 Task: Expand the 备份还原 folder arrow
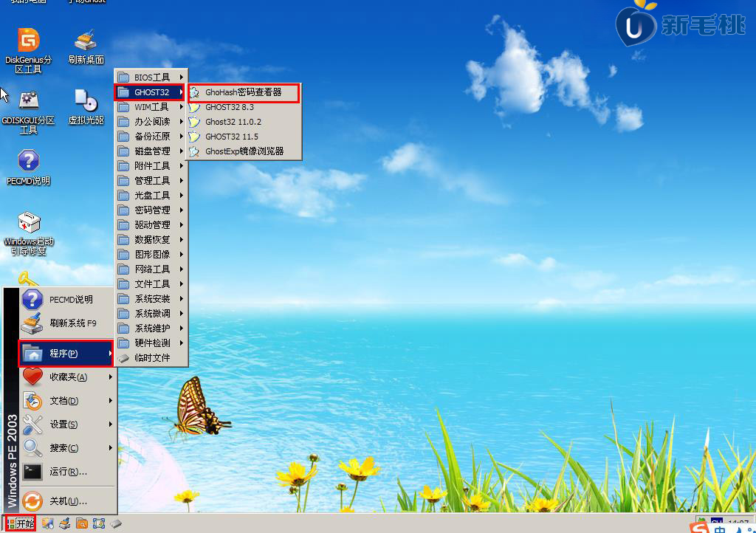point(182,137)
